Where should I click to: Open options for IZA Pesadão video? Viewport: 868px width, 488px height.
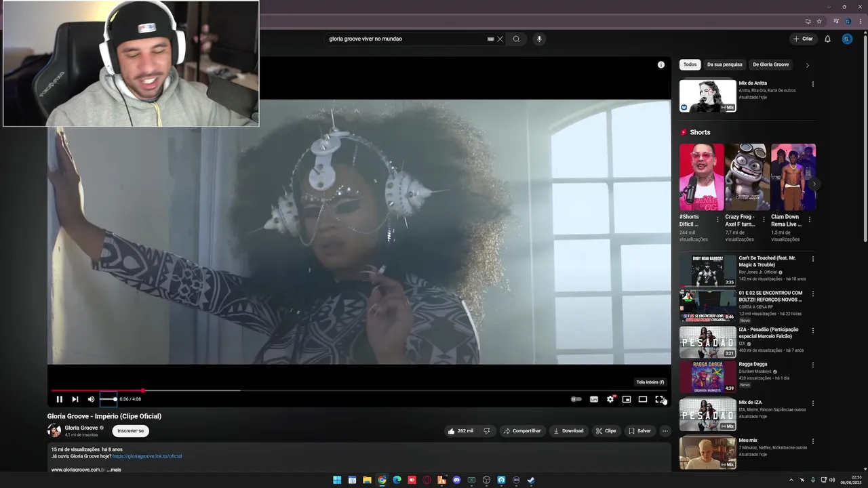(813, 331)
